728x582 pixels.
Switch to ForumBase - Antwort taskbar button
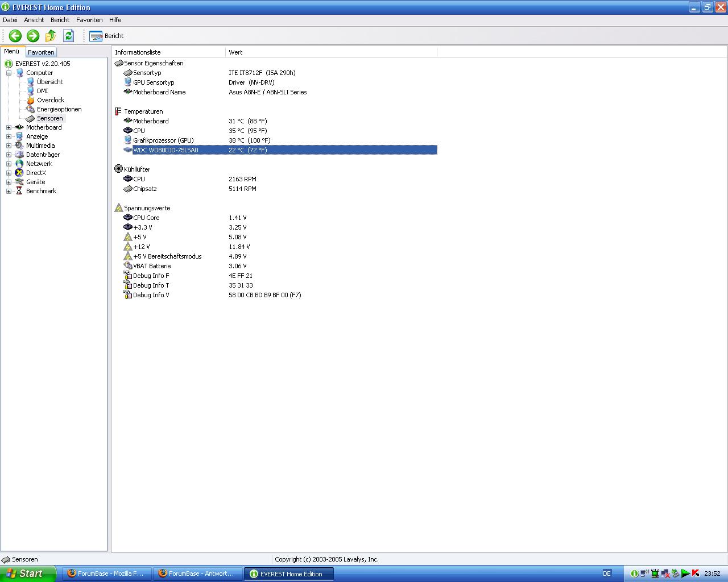click(x=198, y=573)
